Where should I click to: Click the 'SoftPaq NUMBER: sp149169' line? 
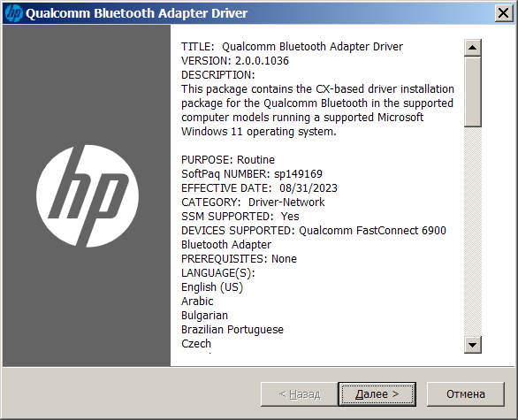[x=252, y=174]
